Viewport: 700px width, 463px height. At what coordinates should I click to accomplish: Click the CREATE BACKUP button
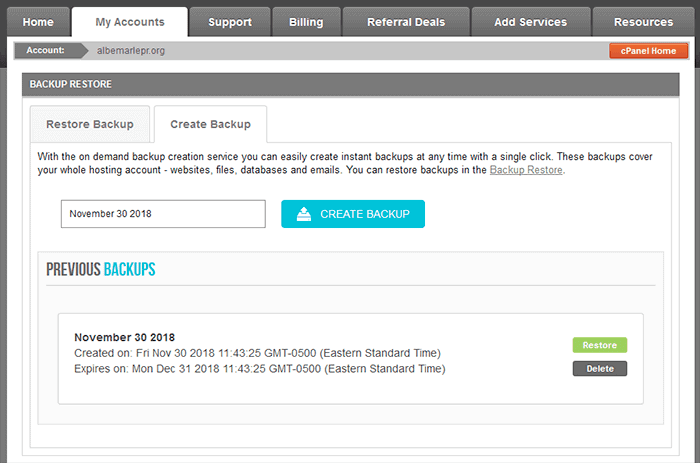353,214
